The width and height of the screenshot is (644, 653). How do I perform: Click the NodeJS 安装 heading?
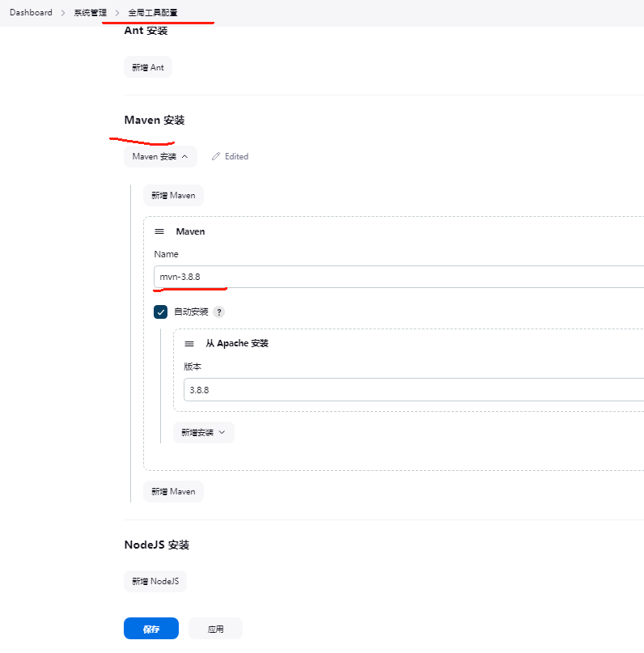click(x=157, y=545)
